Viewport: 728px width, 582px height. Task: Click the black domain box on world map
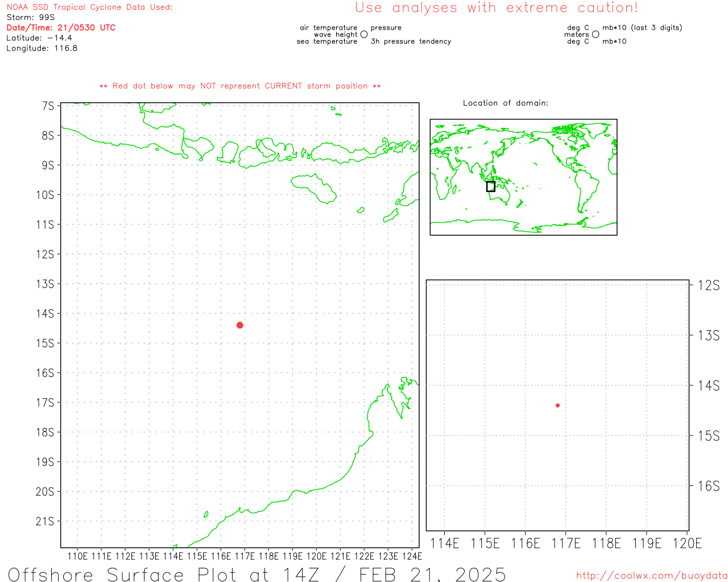point(491,186)
